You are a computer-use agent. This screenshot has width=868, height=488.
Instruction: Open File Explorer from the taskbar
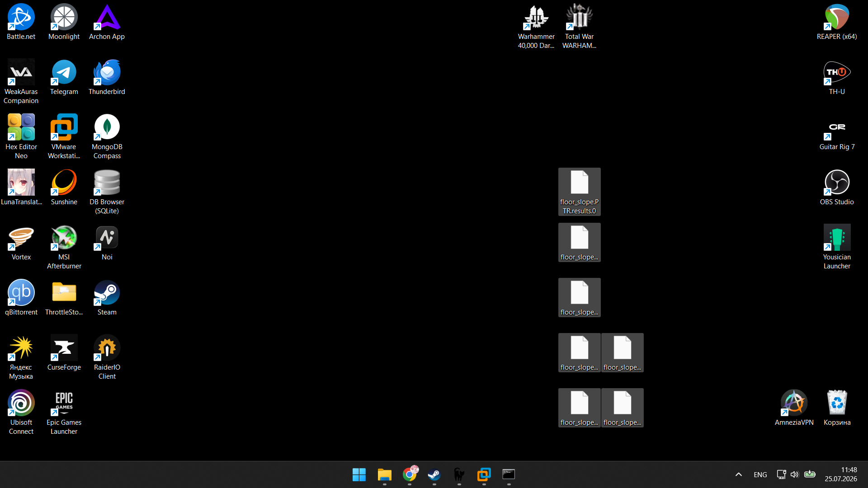[384, 474]
